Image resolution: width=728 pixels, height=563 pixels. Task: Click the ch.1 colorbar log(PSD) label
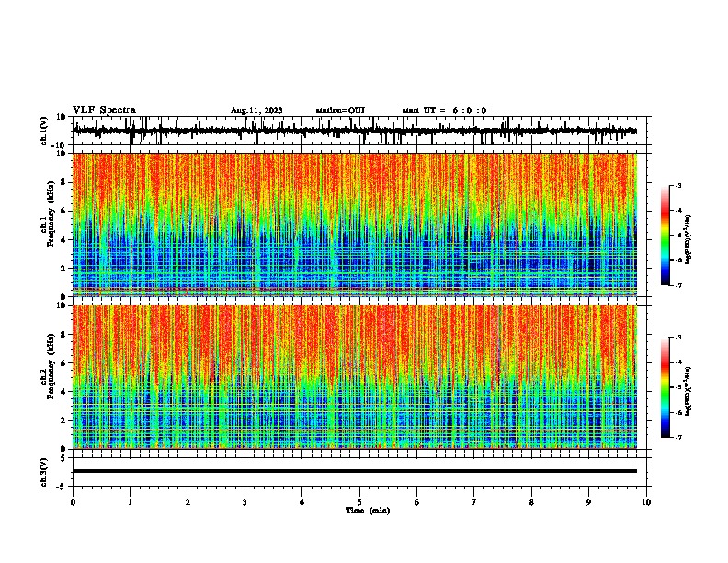point(688,240)
